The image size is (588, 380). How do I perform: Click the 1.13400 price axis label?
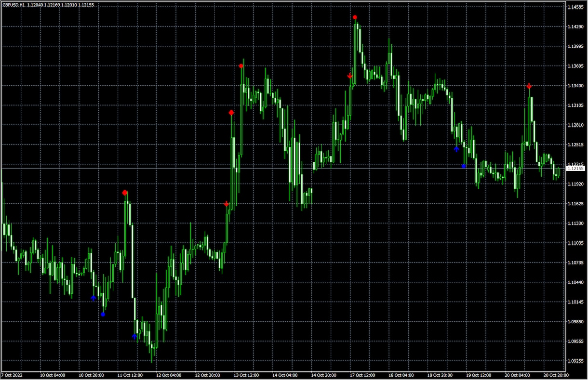point(576,86)
